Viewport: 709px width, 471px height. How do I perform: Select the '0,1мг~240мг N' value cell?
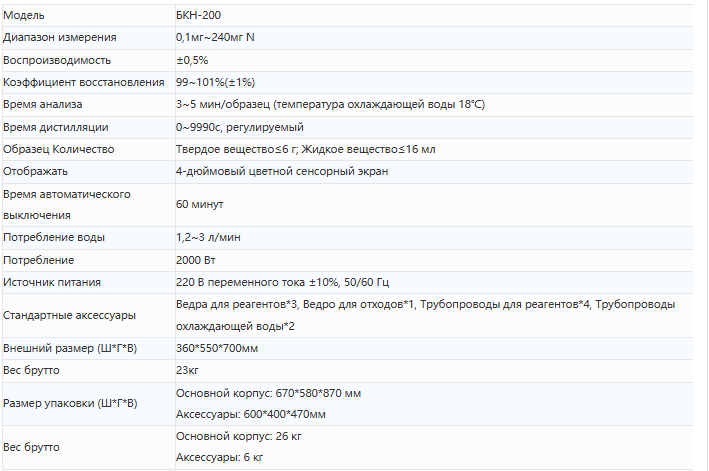[214, 37]
